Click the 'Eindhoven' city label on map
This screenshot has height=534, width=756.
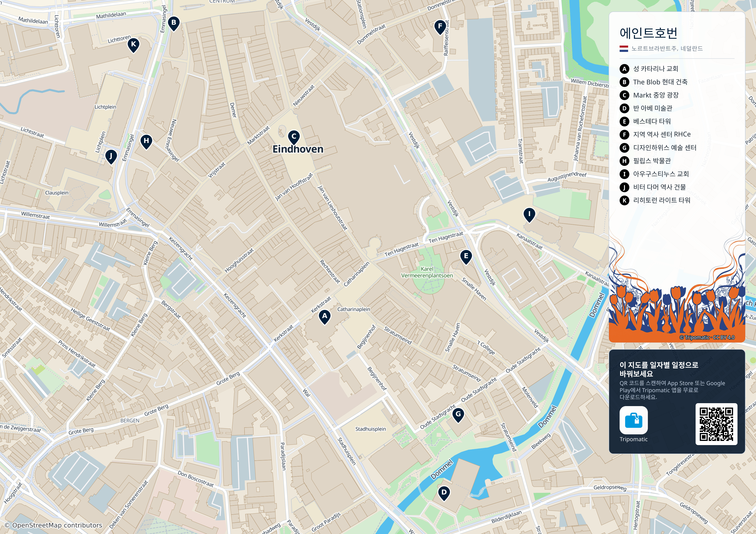(x=298, y=149)
